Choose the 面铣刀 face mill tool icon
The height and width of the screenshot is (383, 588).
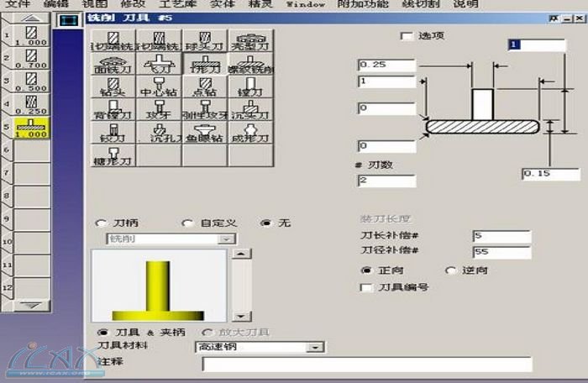click(113, 64)
